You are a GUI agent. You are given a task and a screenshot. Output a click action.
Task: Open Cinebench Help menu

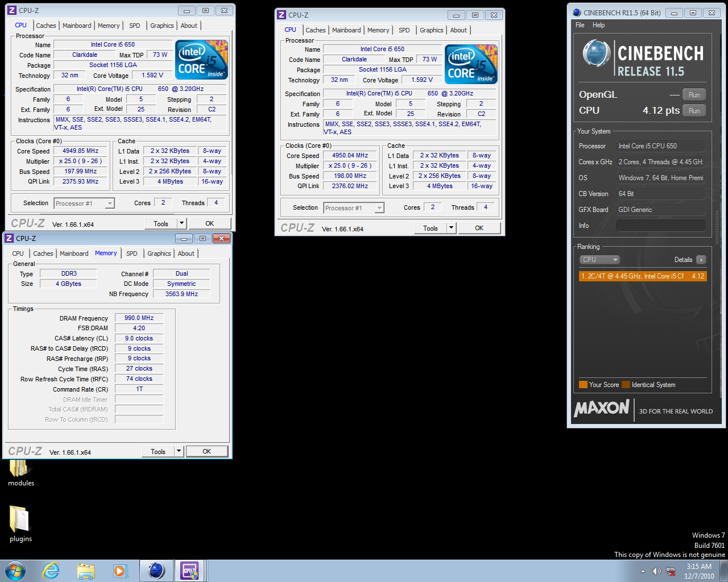[x=598, y=25]
